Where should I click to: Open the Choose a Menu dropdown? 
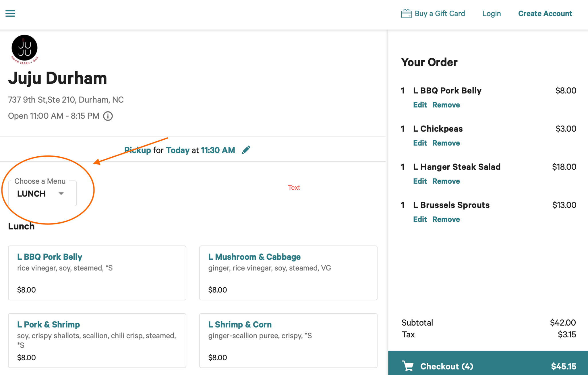point(42,194)
